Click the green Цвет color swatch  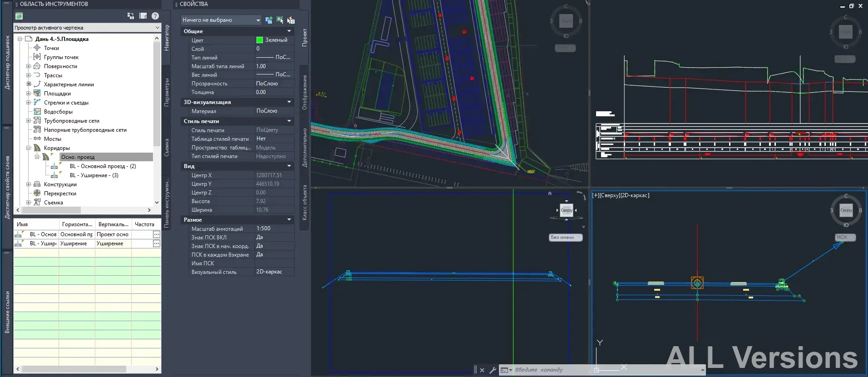click(x=260, y=40)
